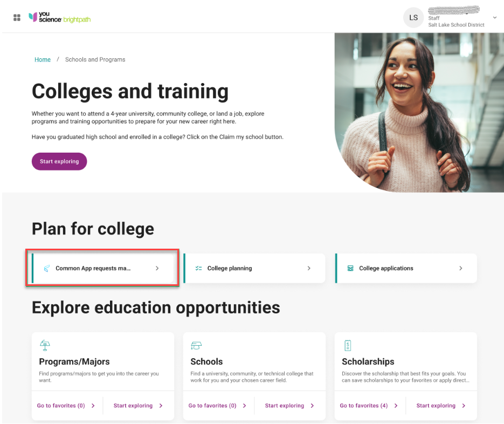Click the YouScience brightpath logo
The height and width of the screenshot is (424, 504).
[x=59, y=17]
